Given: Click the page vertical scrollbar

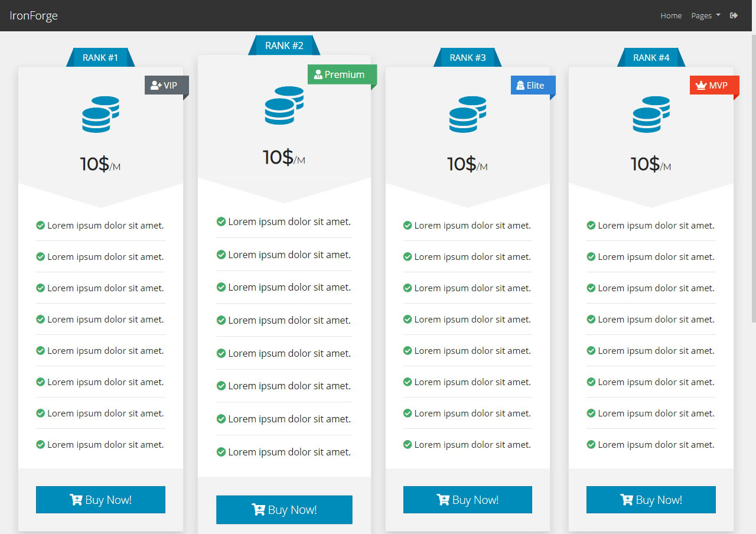Looking at the screenshot, I should (753, 177).
